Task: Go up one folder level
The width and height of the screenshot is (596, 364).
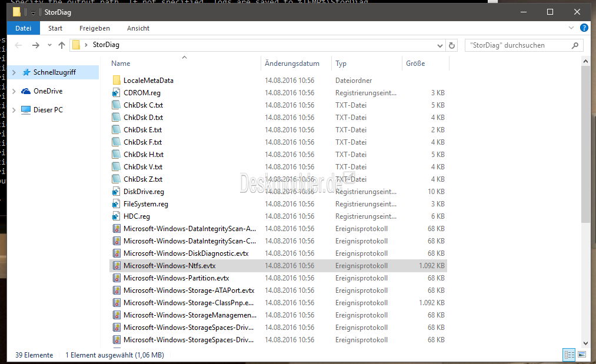Action: pyautogui.click(x=62, y=45)
